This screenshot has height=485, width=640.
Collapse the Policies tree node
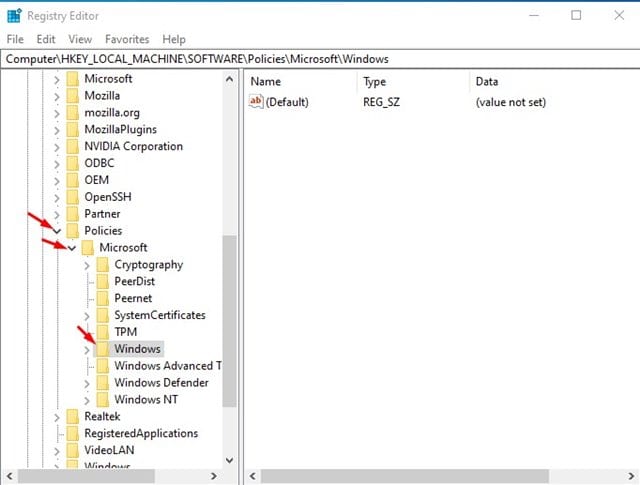[57, 231]
